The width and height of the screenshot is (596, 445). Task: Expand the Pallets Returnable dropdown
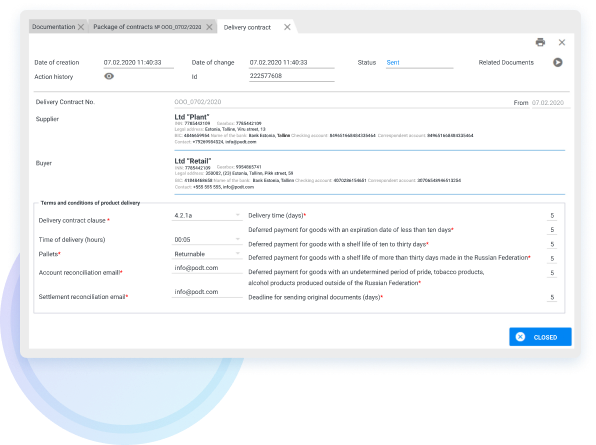(238, 253)
